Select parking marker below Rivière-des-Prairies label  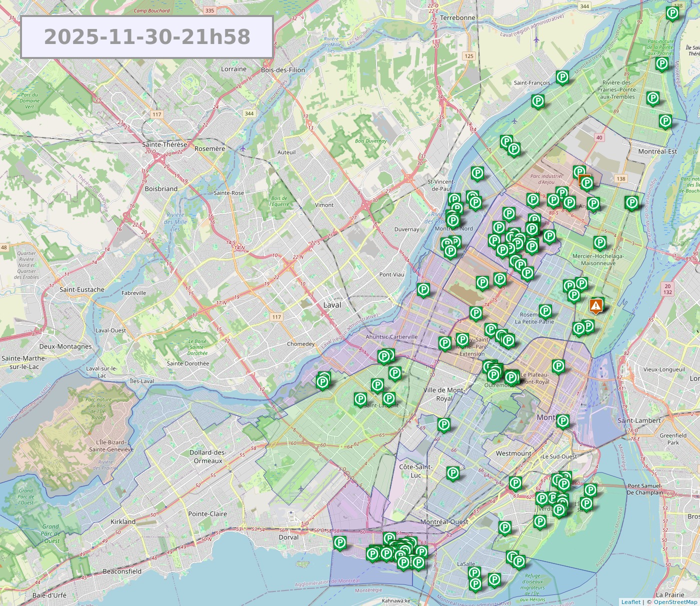pyautogui.click(x=652, y=98)
